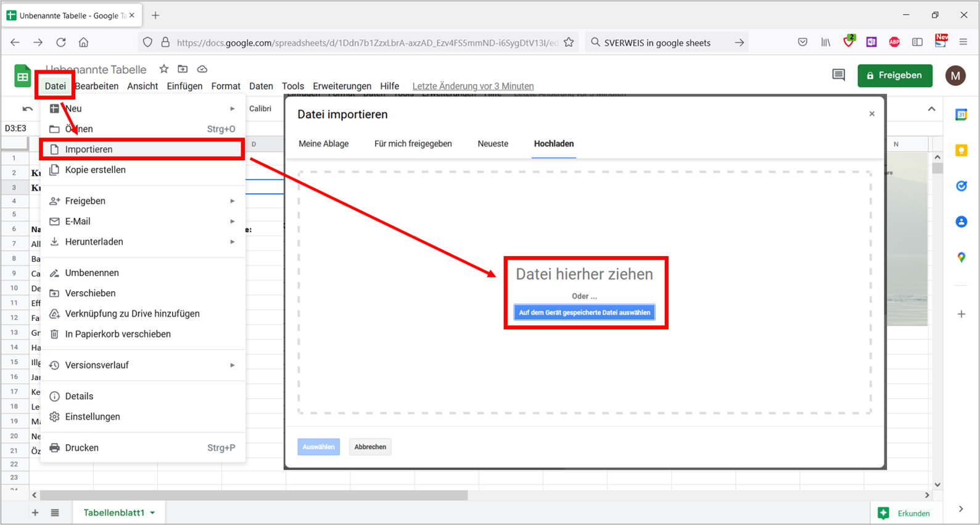Open Tabellenblatt1 sheet tab dropdown
This screenshot has width=980, height=525.
coord(152,513)
